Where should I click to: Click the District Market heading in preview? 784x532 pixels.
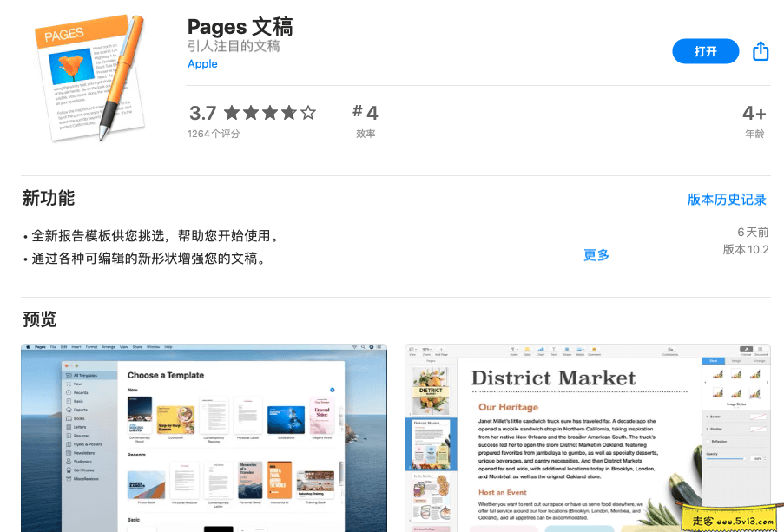(553, 378)
